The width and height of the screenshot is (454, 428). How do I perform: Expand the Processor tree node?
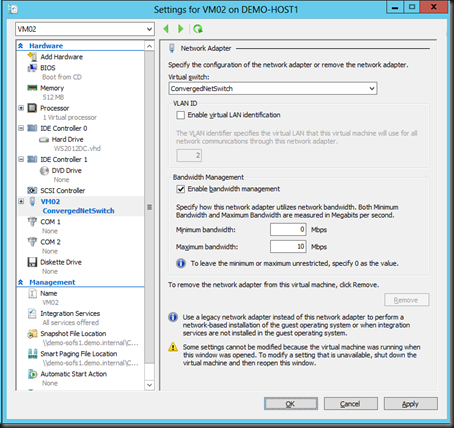[x=21, y=108]
